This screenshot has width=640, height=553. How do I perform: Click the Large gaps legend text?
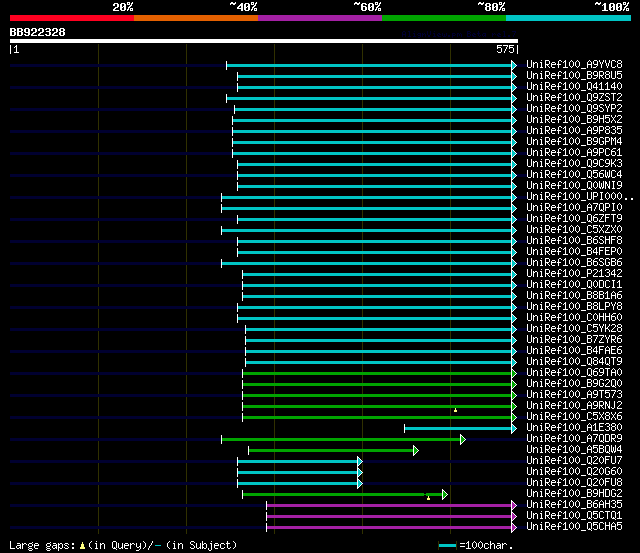pos(122,545)
